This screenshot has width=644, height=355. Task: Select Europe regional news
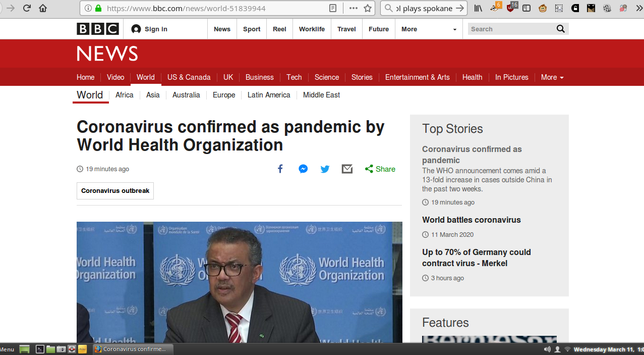[x=224, y=95]
